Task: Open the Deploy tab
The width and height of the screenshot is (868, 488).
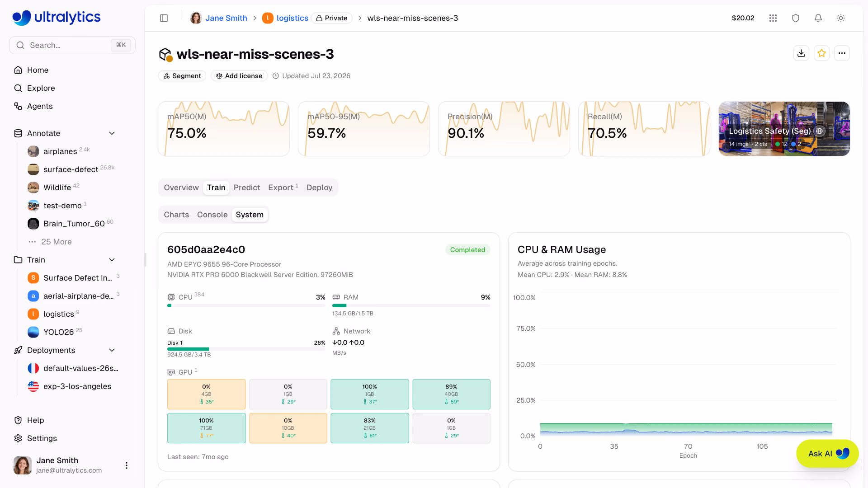Action: click(x=319, y=188)
